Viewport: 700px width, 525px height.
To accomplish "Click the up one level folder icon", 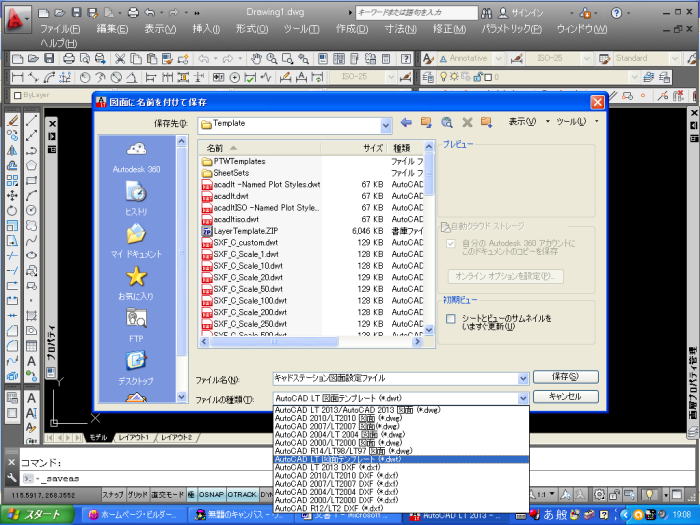I will pyautogui.click(x=426, y=122).
